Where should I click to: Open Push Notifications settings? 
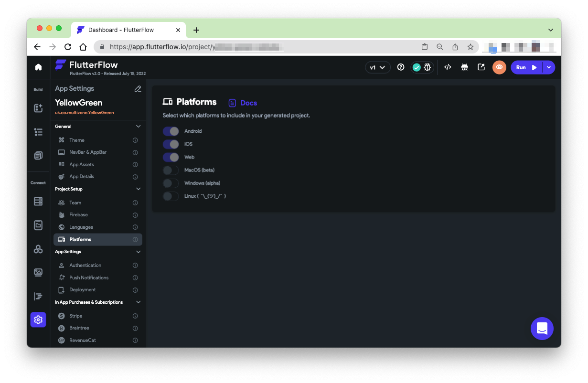[98, 278]
